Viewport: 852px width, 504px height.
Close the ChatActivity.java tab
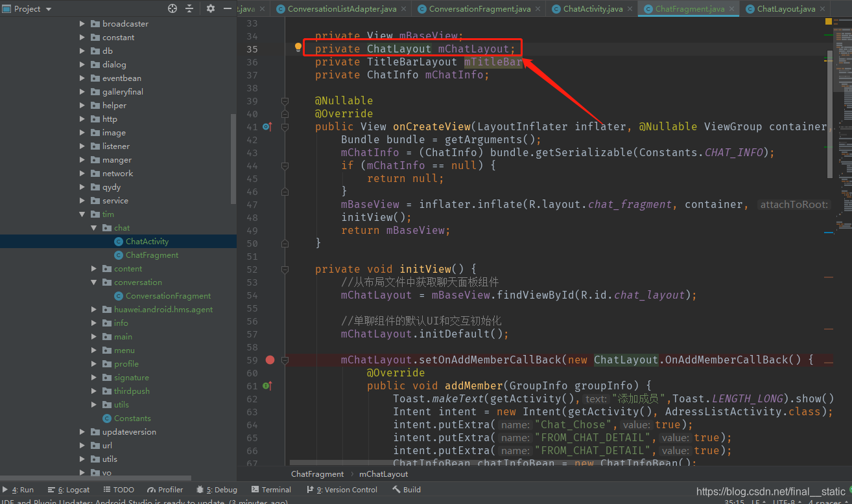[x=630, y=9]
